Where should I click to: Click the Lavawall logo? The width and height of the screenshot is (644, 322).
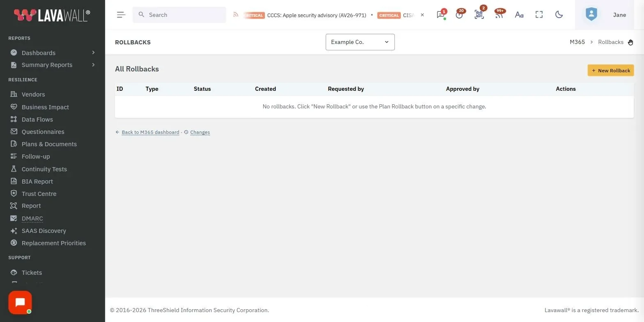pos(52,15)
